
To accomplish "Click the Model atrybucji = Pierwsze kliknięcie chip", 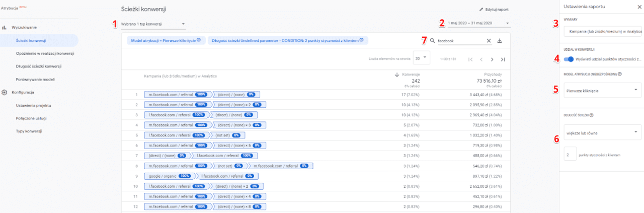I will (x=166, y=40).
